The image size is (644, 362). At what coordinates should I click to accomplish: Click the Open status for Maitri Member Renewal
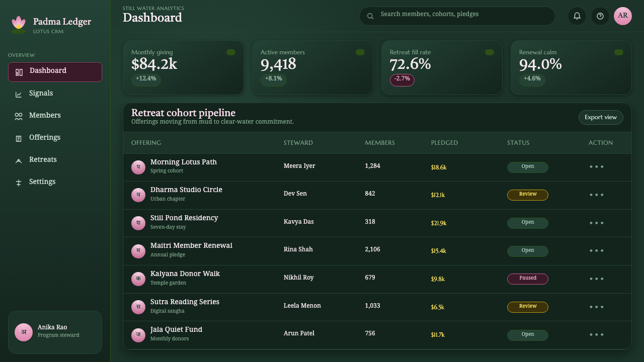click(528, 251)
